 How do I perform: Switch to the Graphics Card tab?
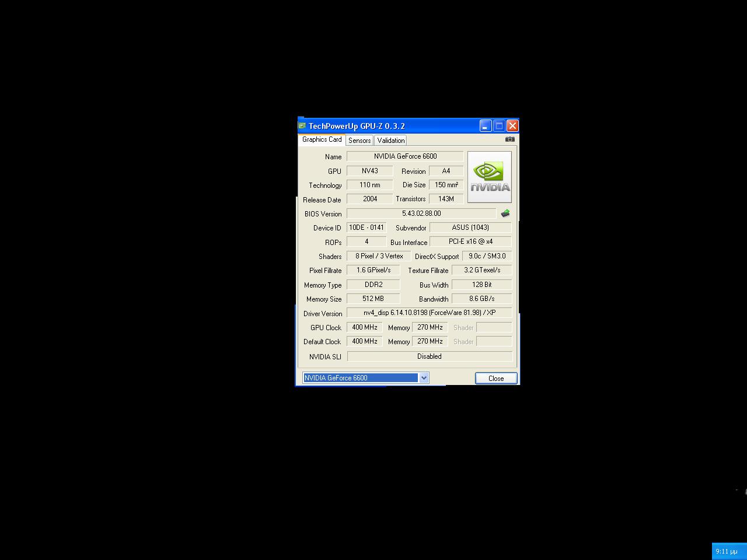click(x=322, y=139)
